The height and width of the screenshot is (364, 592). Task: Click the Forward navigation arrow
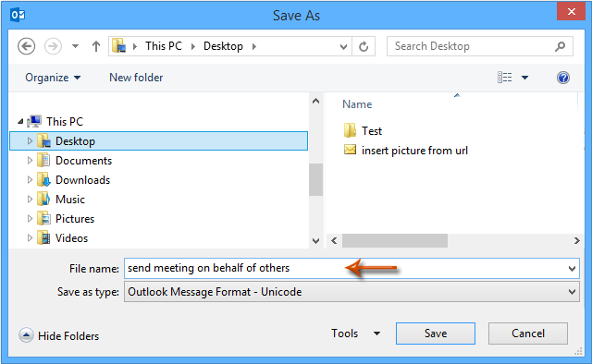[53, 46]
